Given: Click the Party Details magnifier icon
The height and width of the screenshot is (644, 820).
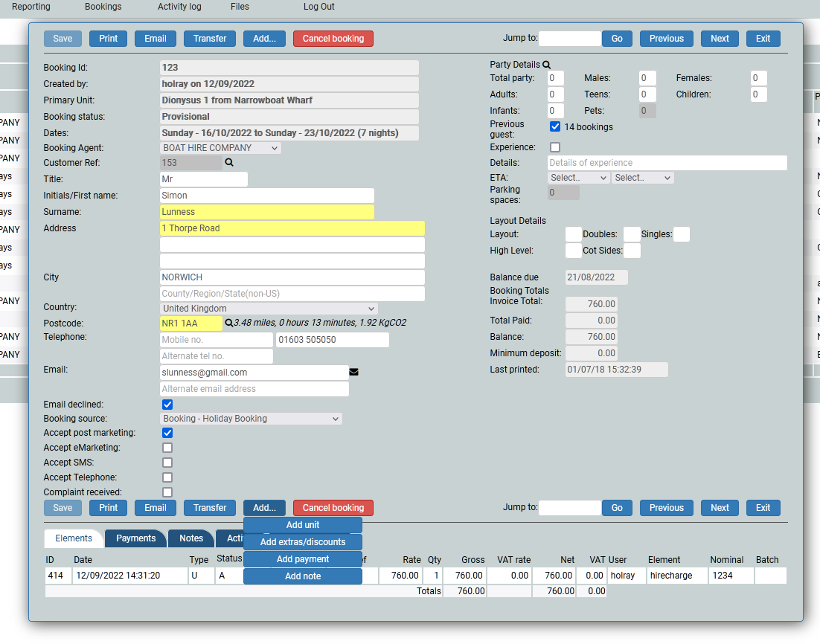Looking at the screenshot, I should coord(547,65).
